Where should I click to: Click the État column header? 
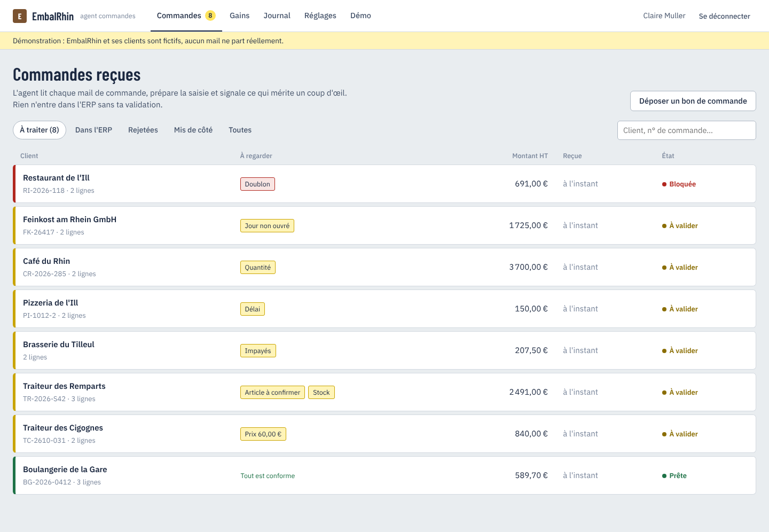pyautogui.click(x=668, y=156)
